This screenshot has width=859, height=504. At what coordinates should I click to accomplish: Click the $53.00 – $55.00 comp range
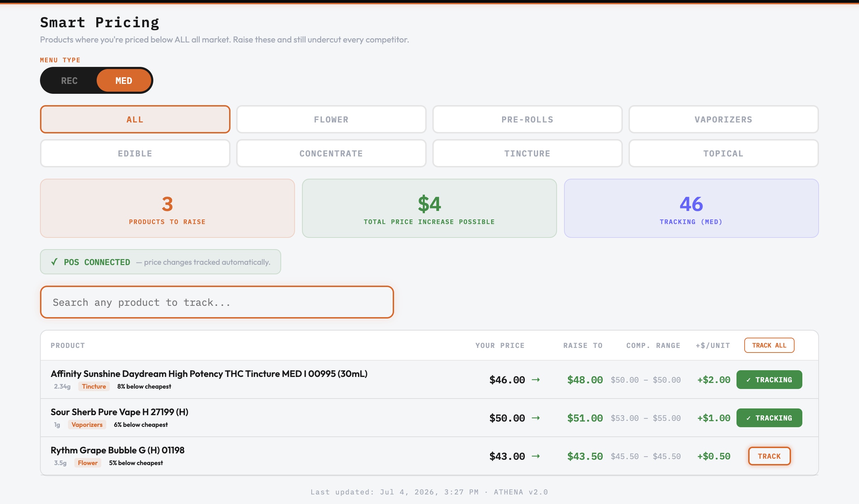[x=646, y=418]
